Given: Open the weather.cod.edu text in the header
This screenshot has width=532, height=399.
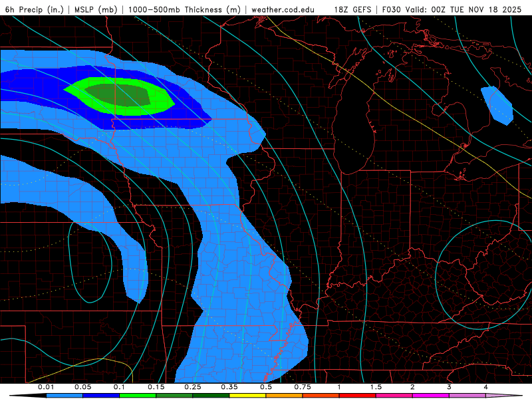Looking at the screenshot, I should coord(283,9).
